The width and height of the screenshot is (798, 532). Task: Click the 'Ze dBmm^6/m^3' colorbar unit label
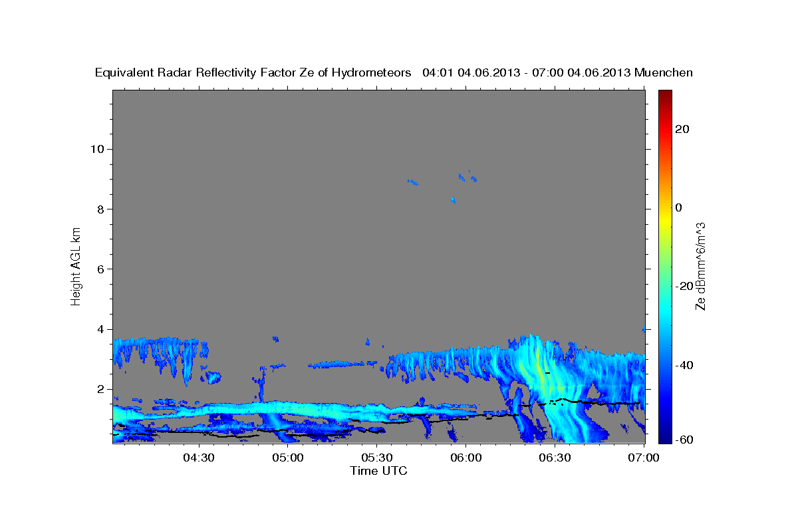point(700,266)
